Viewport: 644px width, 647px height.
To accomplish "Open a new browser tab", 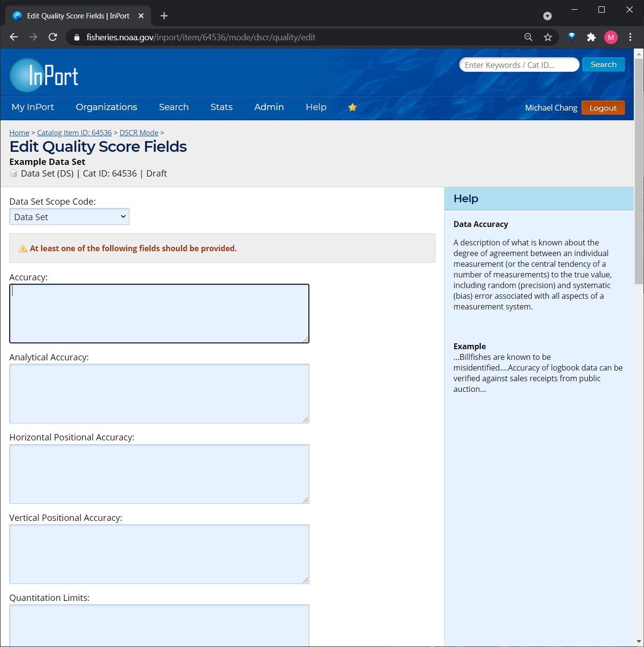I will coord(164,16).
